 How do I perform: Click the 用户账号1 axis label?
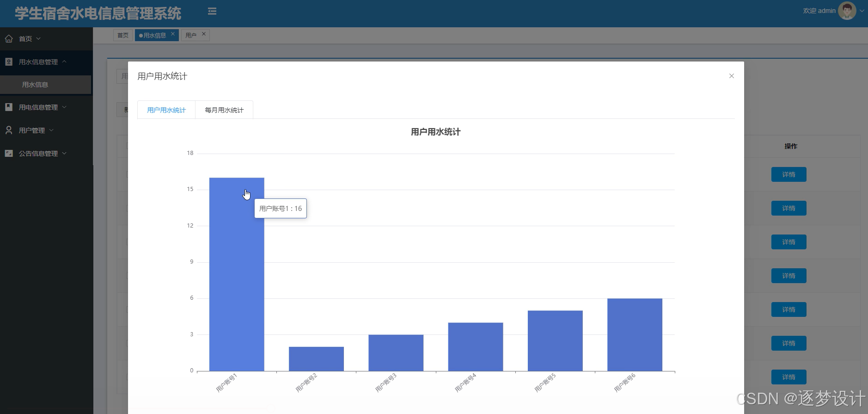[x=226, y=383]
